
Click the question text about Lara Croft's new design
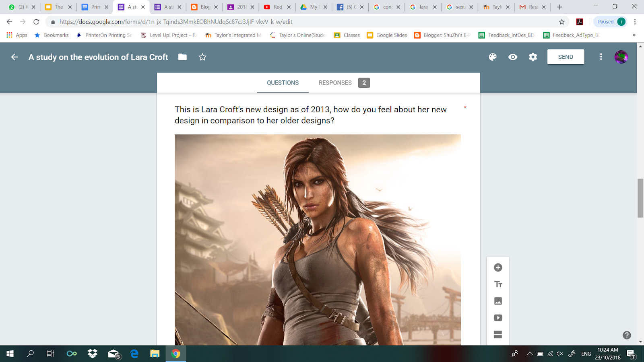(311, 115)
